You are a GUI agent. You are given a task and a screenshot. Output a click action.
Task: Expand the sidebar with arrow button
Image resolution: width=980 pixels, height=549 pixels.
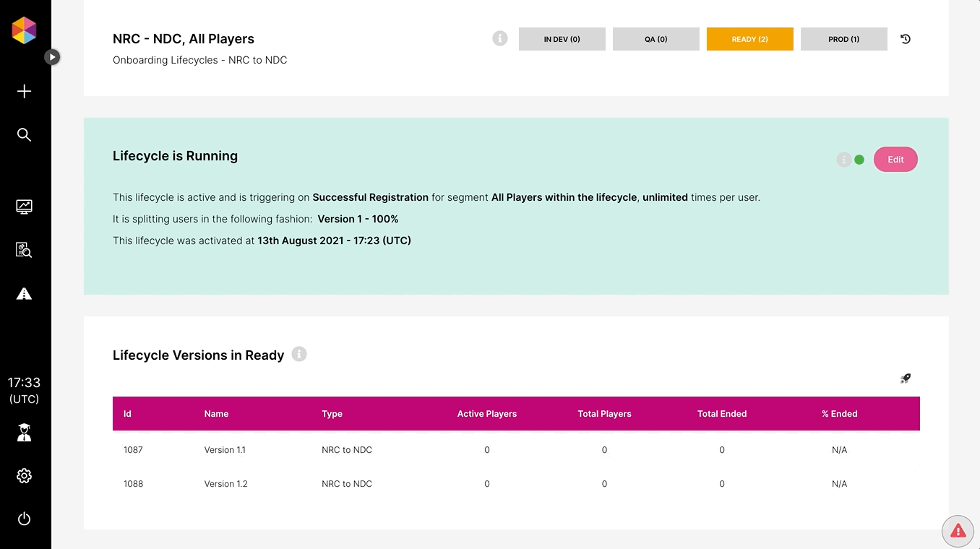52,56
